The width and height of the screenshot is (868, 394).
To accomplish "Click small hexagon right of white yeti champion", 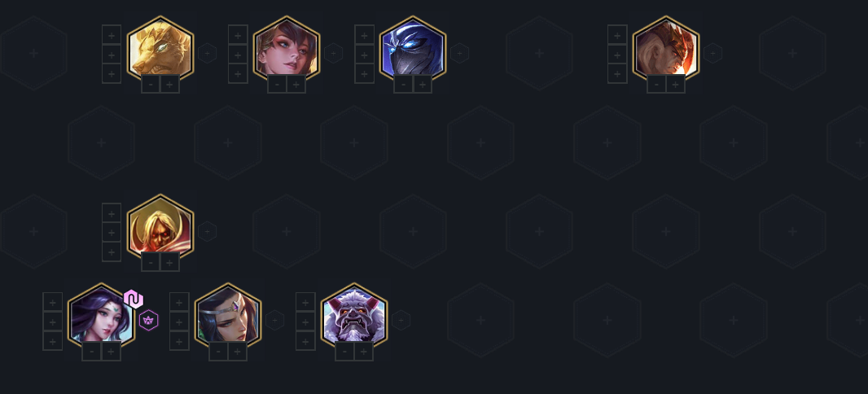I will point(401,321).
